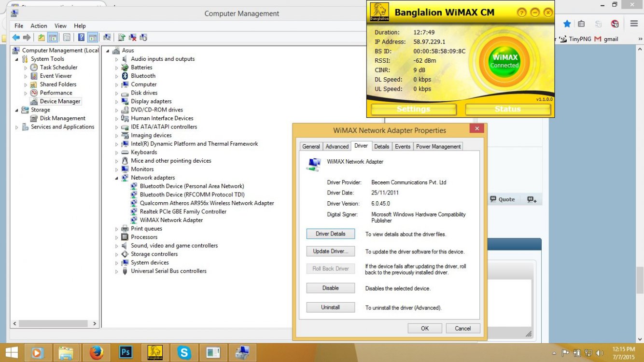Click the Sound, video and game controllers icon
644x362 pixels.
pos(125,246)
